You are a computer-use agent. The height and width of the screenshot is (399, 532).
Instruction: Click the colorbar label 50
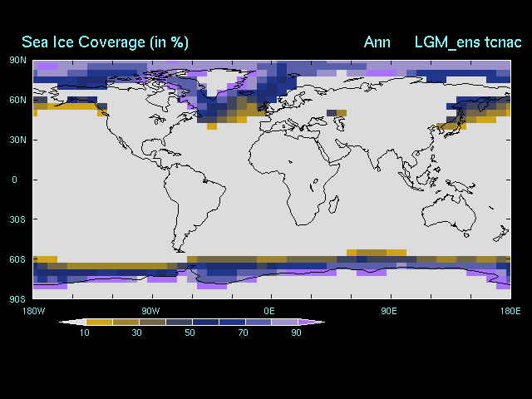pos(190,332)
